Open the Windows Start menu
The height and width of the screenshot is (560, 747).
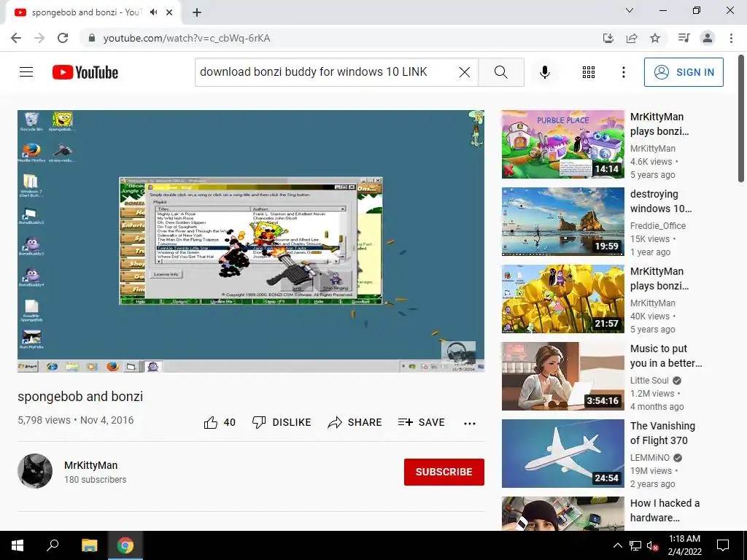(18, 545)
